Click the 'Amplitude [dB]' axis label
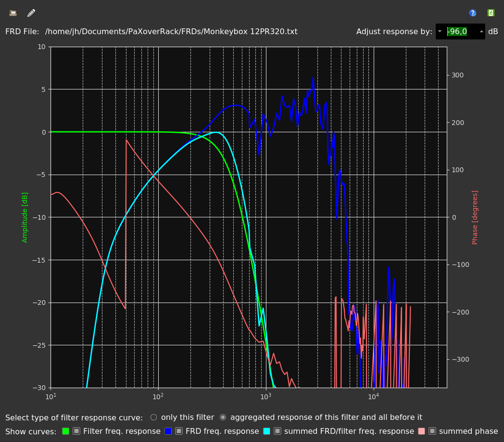Image resolution: width=504 pixels, height=442 pixels. coord(25,217)
